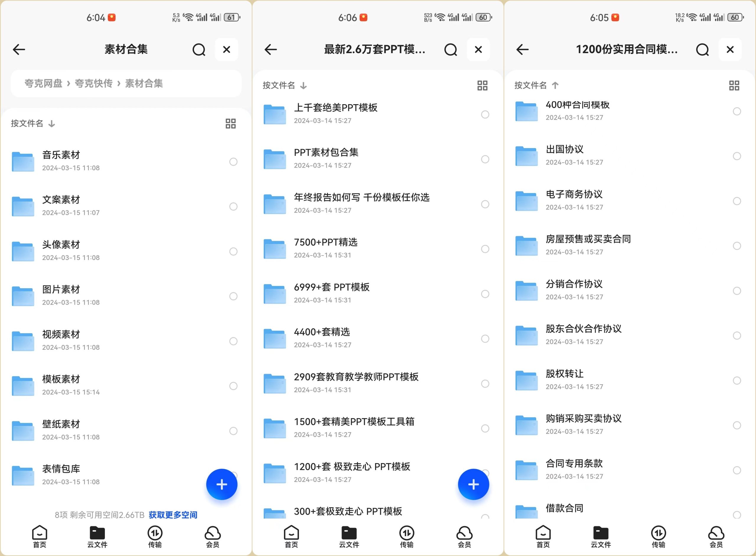Image resolution: width=756 pixels, height=556 pixels.
Task: Tap 最新2.6万套PPT模... title text
Action: pyautogui.click(x=374, y=50)
